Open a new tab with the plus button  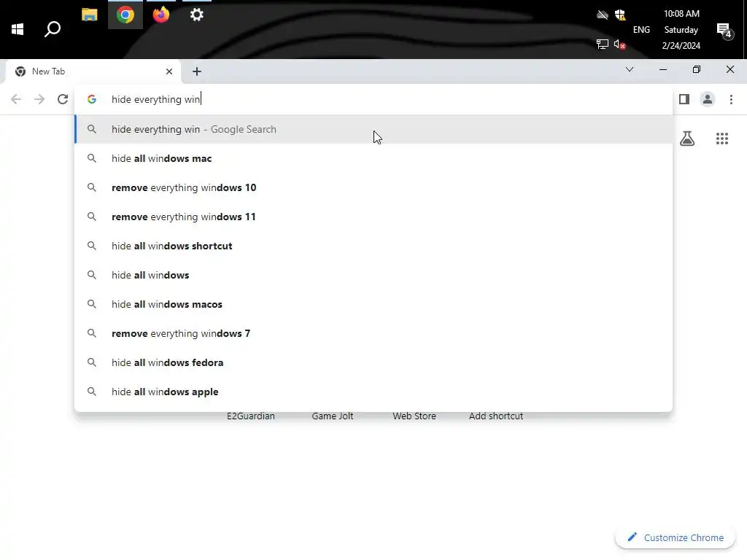(197, 71)
